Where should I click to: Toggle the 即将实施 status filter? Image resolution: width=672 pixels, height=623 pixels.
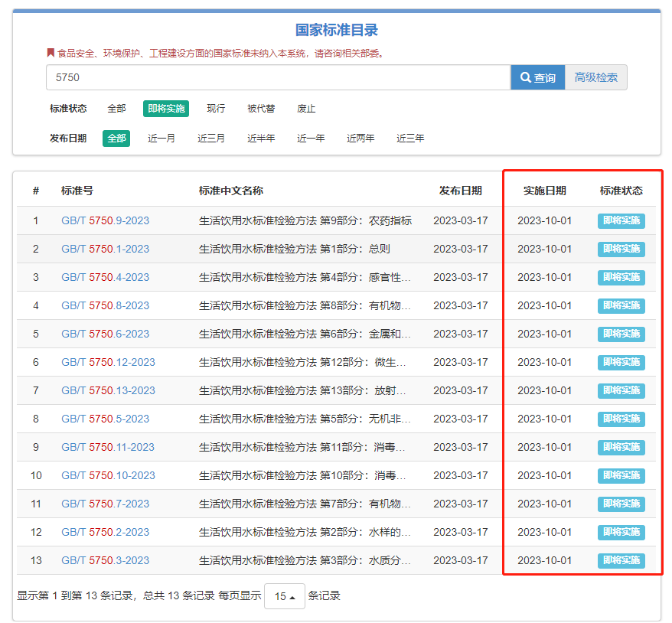(x=166, y=109)
